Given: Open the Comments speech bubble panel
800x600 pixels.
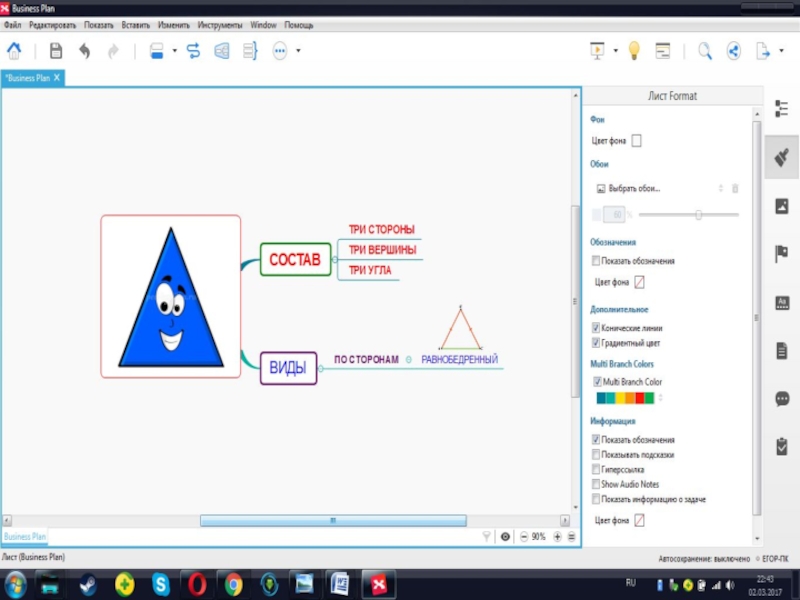Looking at the screenshot, I should (782, 398).
